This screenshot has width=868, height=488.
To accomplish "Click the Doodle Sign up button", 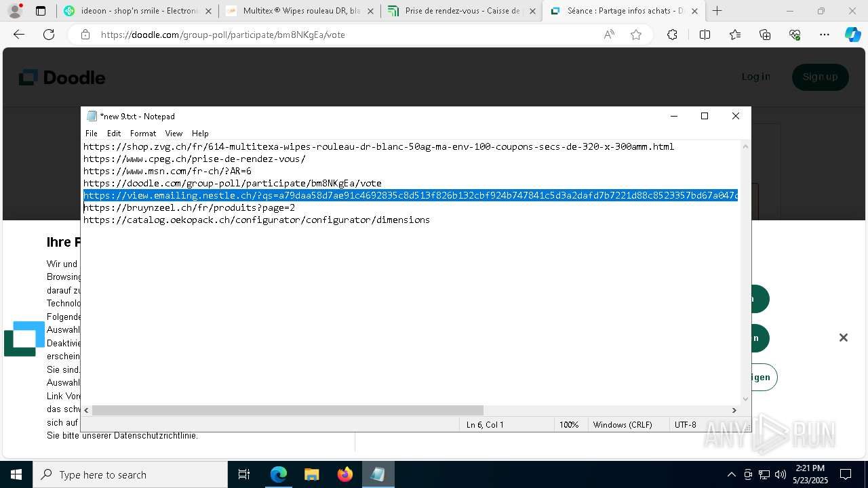I will (x=820, y=77).
